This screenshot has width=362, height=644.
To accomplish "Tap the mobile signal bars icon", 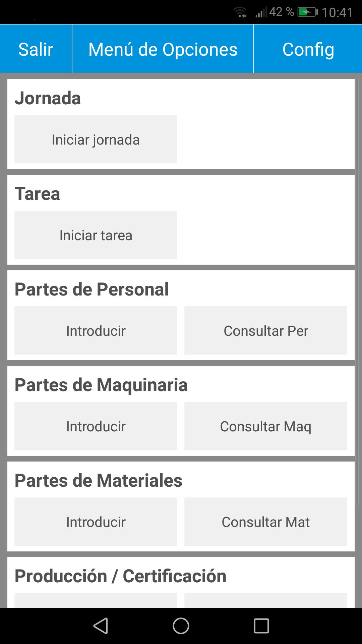I will 261,13.
